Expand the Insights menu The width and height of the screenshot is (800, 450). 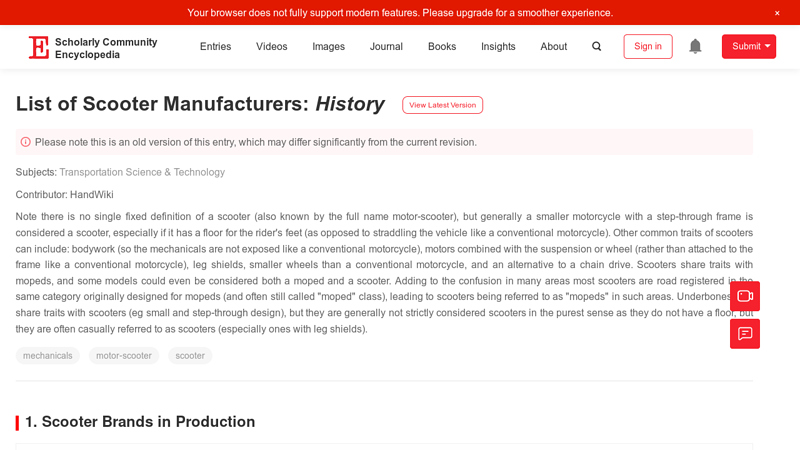click(x=498, y=47)
